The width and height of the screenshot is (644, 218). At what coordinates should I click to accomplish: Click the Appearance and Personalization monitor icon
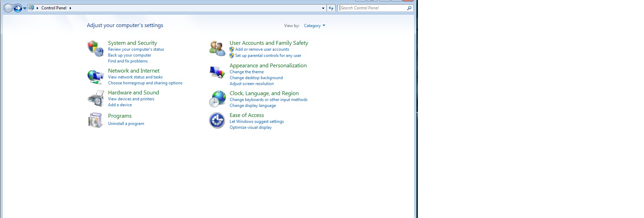(x=217, y=72)
